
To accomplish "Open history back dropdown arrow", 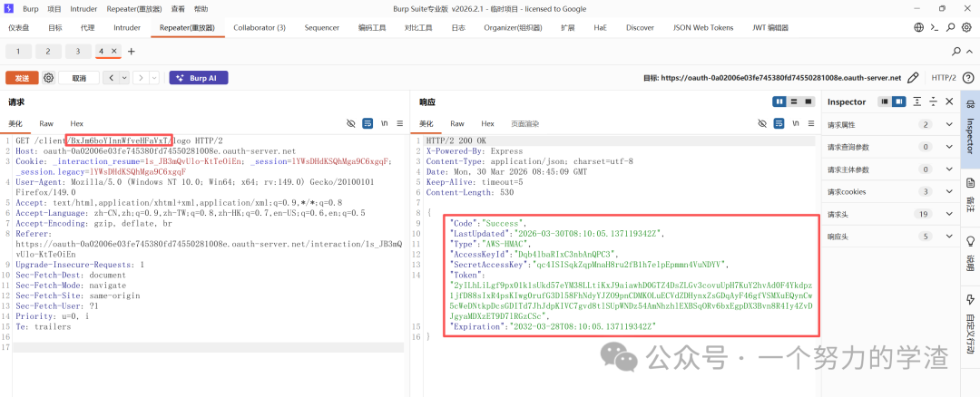I will (x=124, y=78).
